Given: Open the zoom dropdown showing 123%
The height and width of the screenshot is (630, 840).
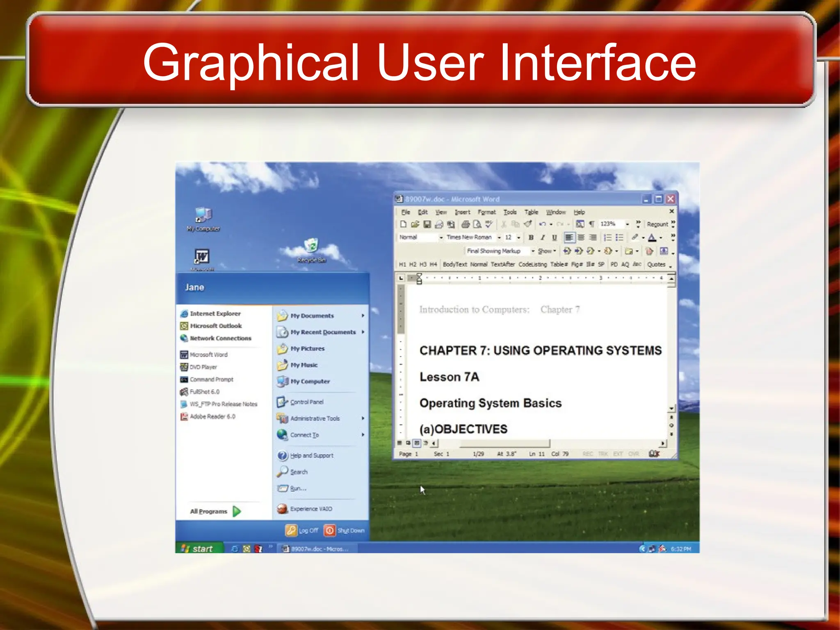Looking at the screenshot, I should [x=628, y=224].
